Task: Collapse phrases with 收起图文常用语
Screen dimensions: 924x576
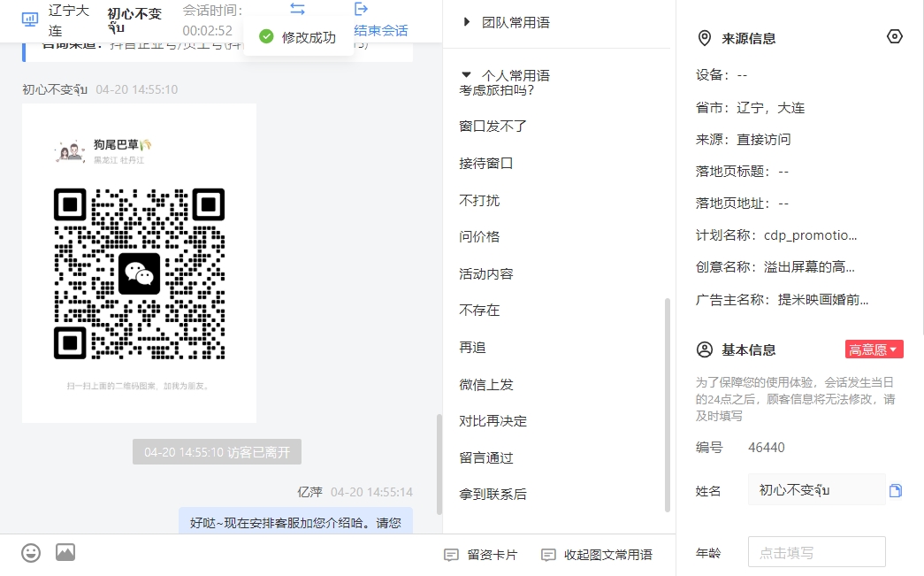Action: (596, 555)
